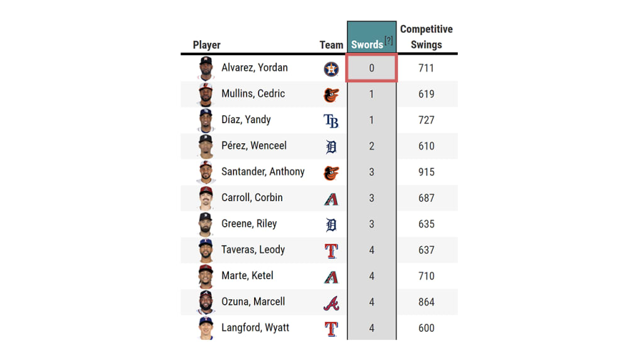Click the Player column header

tap(206, 45)
